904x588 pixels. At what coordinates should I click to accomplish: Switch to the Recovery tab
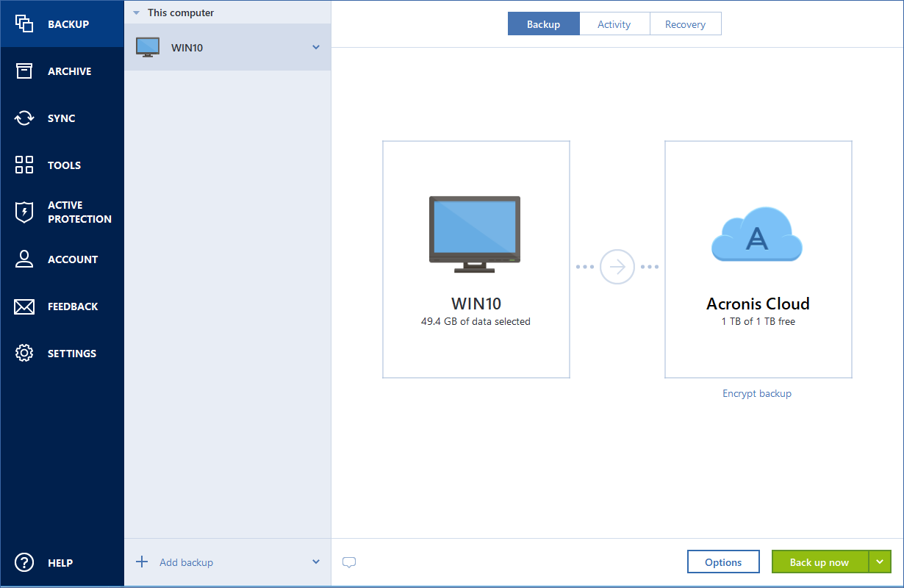685,24
